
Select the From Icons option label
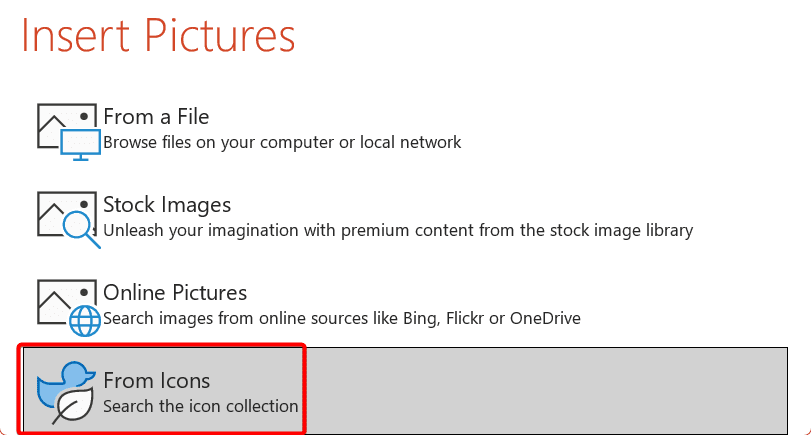point(157,381)
